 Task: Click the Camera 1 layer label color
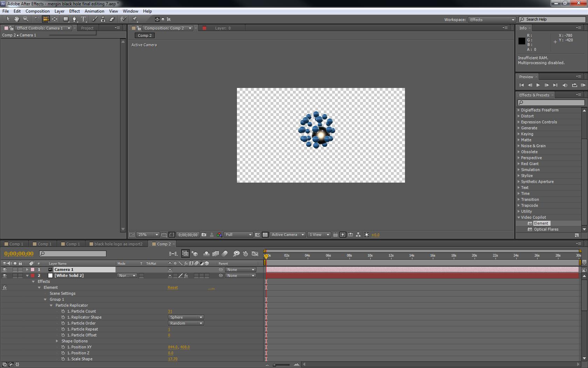(33, 270)
